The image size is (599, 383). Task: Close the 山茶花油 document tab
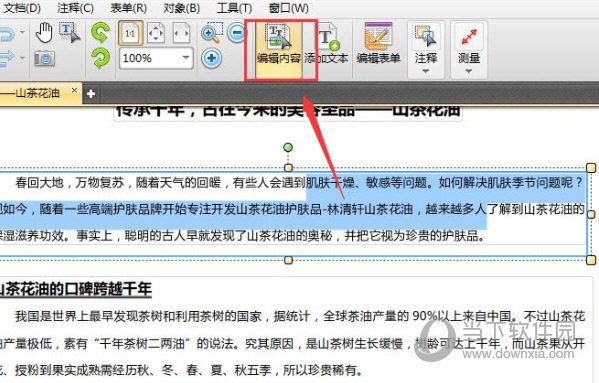[74, 90]
